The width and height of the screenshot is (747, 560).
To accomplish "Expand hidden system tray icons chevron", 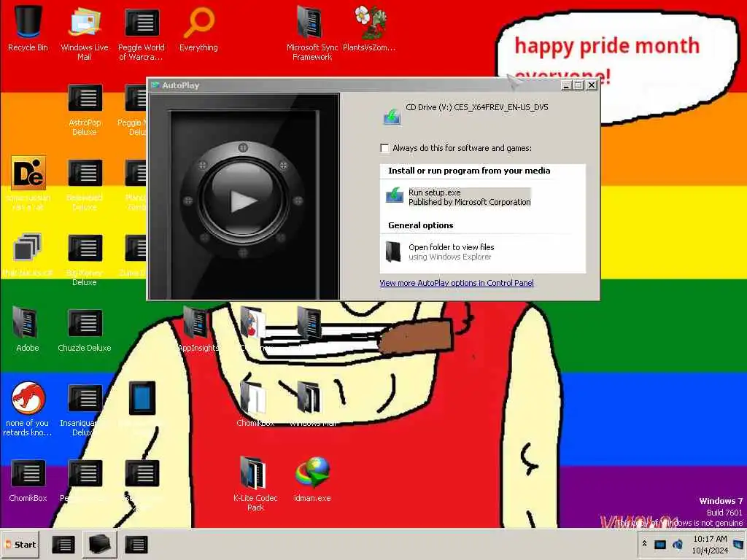I will 645,544.
